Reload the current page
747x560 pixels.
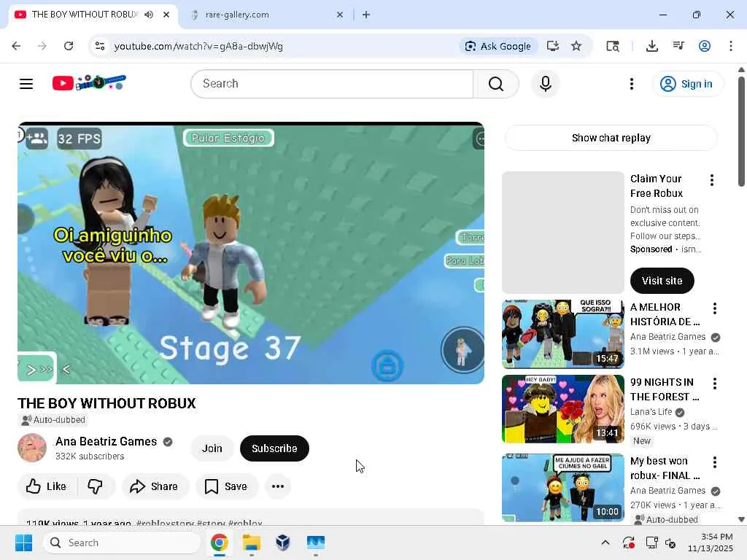[69, 46]
